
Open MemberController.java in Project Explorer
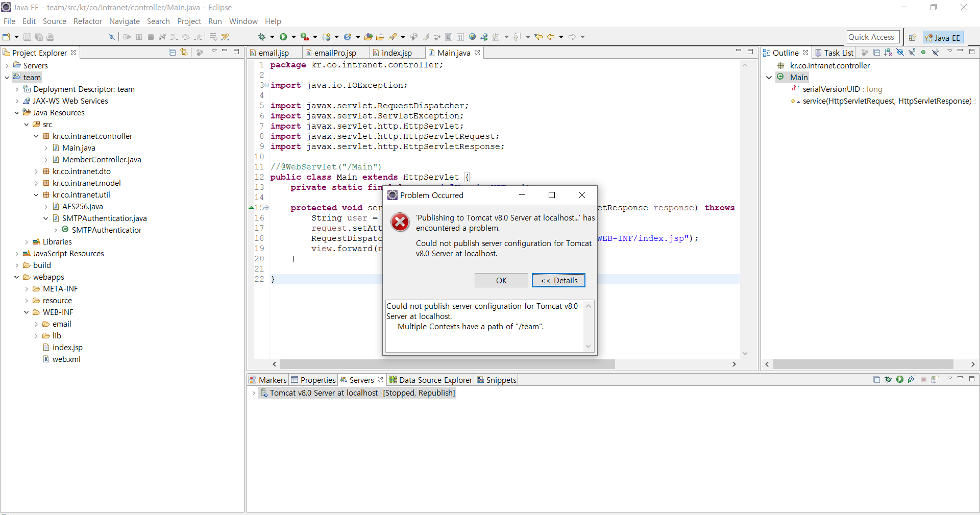pos(102,160)
